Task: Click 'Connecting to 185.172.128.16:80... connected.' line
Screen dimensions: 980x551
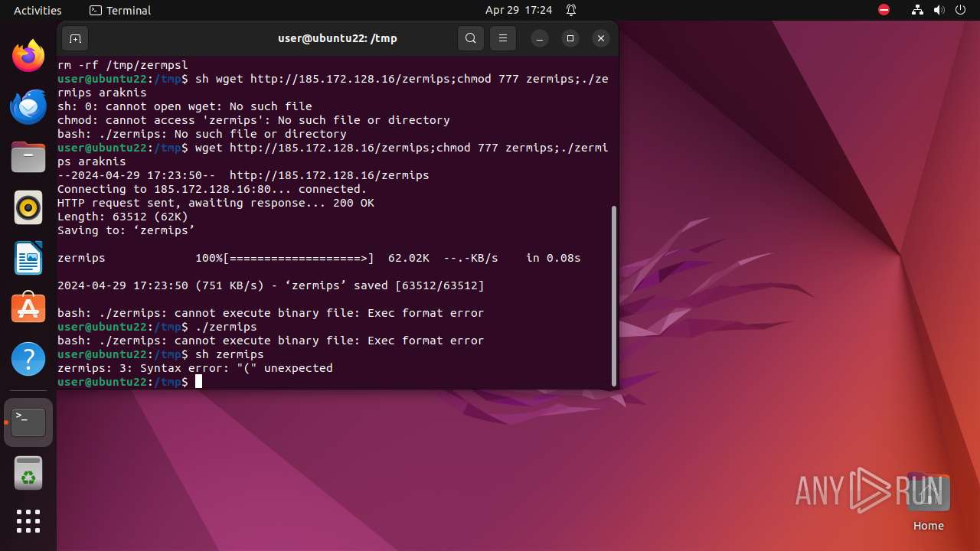Action: point(212,189)
